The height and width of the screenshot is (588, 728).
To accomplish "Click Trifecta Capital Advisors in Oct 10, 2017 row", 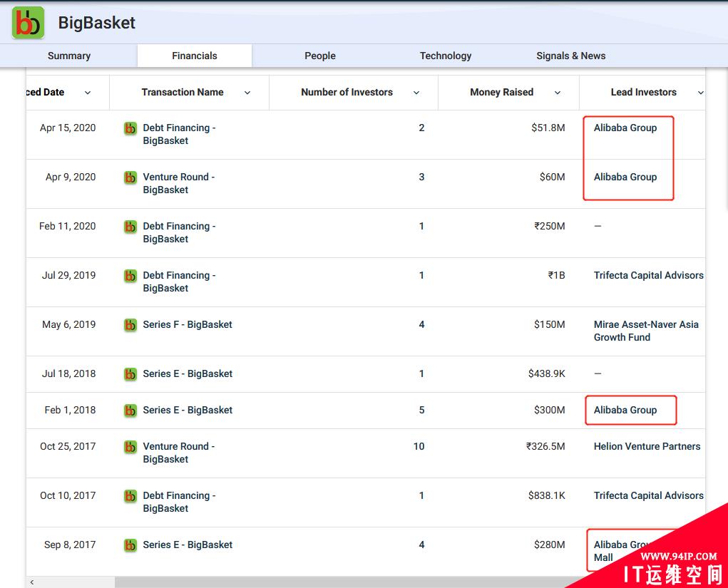I will [649, 495].
